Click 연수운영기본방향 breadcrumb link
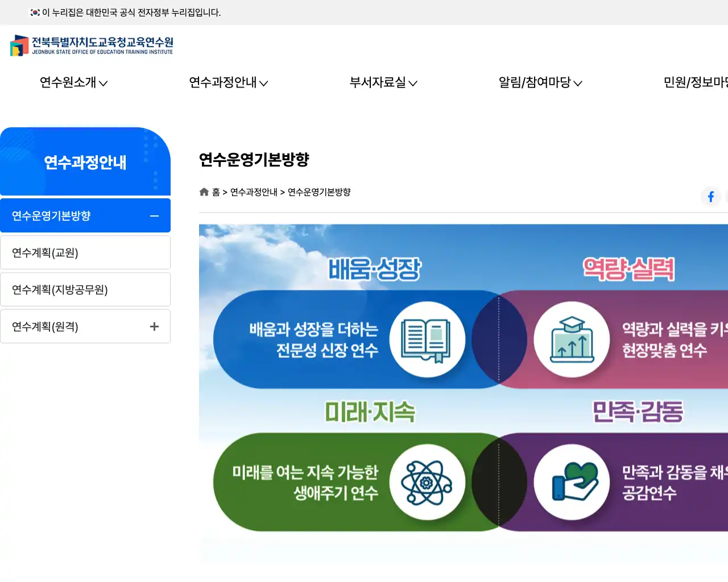The image size is (728, 582). tap(319, 192)
